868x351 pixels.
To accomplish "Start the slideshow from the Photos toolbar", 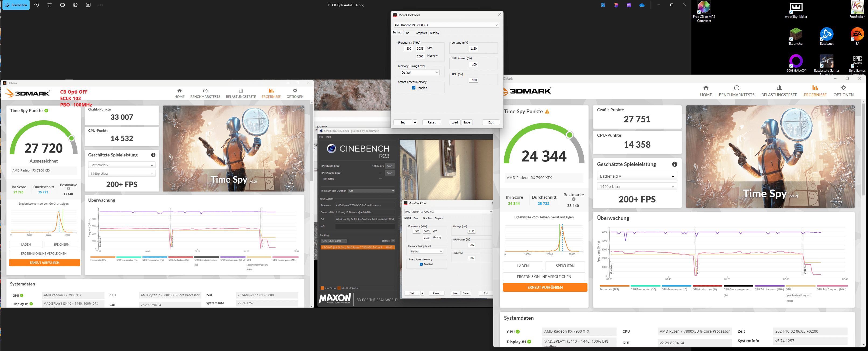I will pos(88,5).
